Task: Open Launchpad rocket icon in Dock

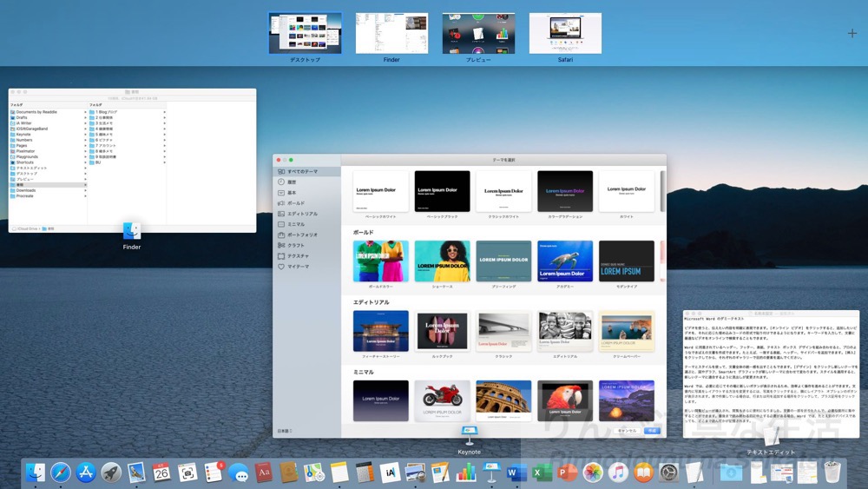Action: coord(111,472)
